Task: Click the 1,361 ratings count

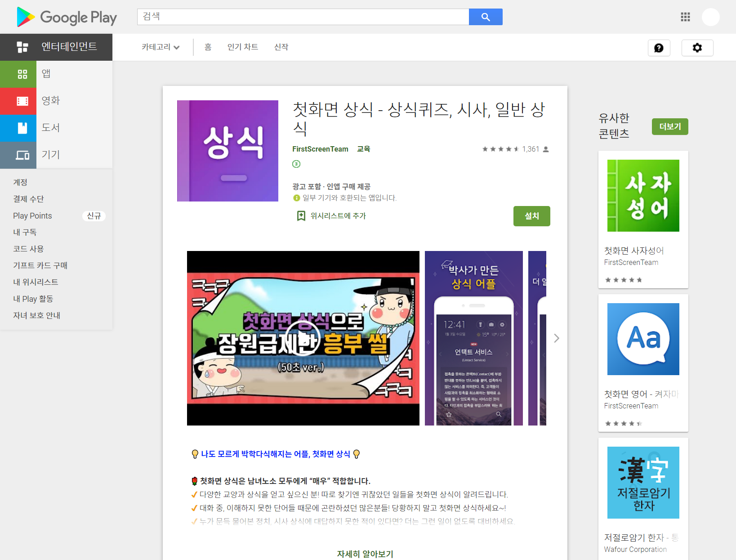Action: click(x=531, y=149)
